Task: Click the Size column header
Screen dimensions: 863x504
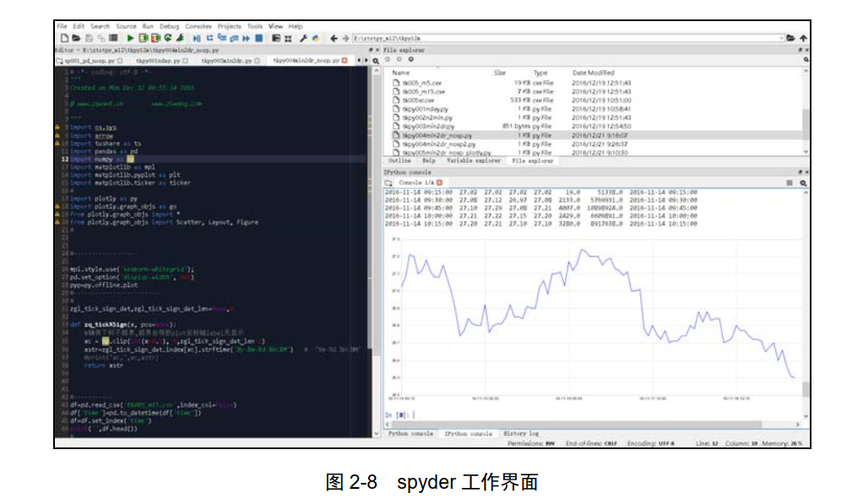Action: point(500,73)
